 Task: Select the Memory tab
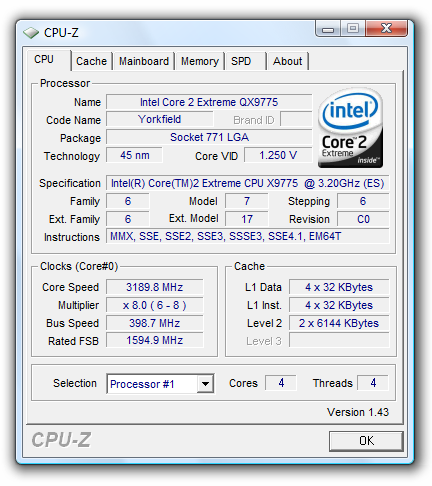click(x=200, y=61)
